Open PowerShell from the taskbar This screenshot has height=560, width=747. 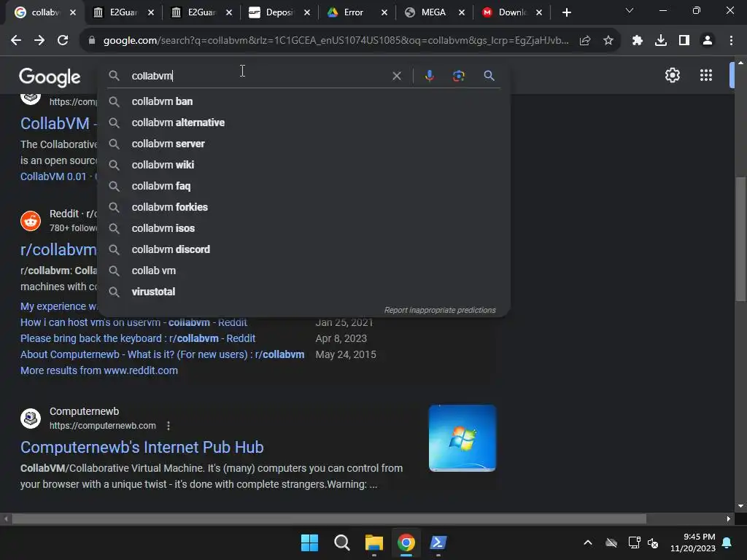[x=438, y=542]
